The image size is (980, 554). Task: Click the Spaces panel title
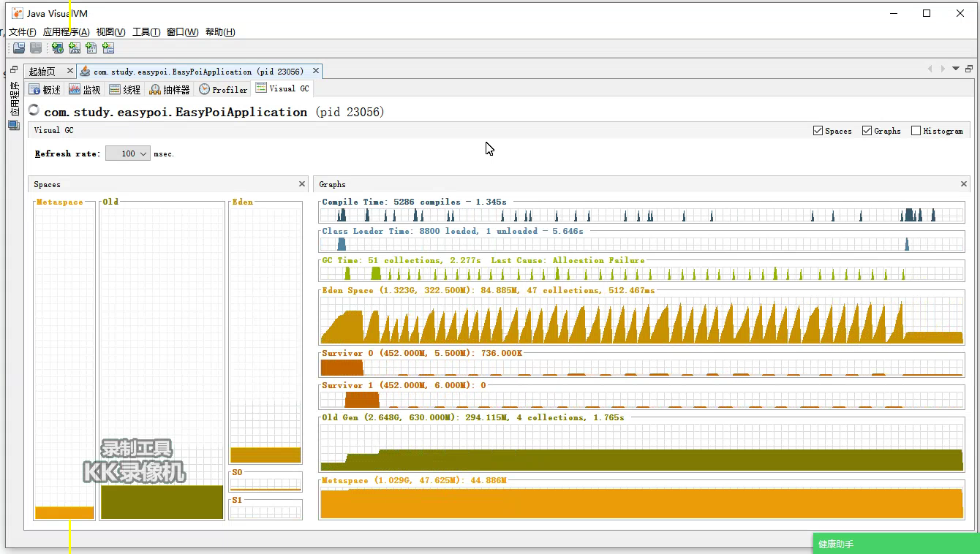tap(47, 185)
